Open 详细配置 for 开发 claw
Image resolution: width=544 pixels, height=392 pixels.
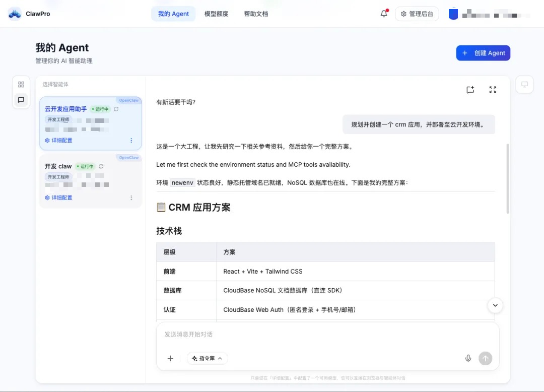[x=58, y=198]
